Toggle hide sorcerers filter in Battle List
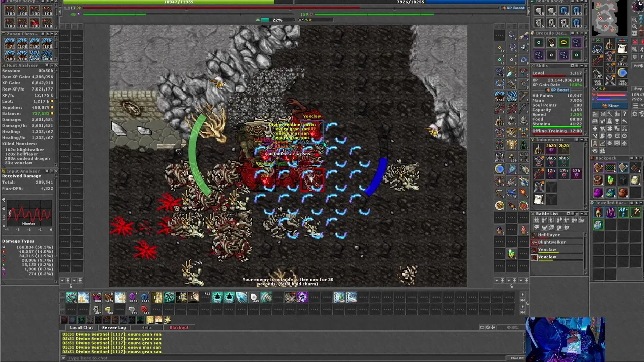Viewport: 644px width, 362px height. 567,220
